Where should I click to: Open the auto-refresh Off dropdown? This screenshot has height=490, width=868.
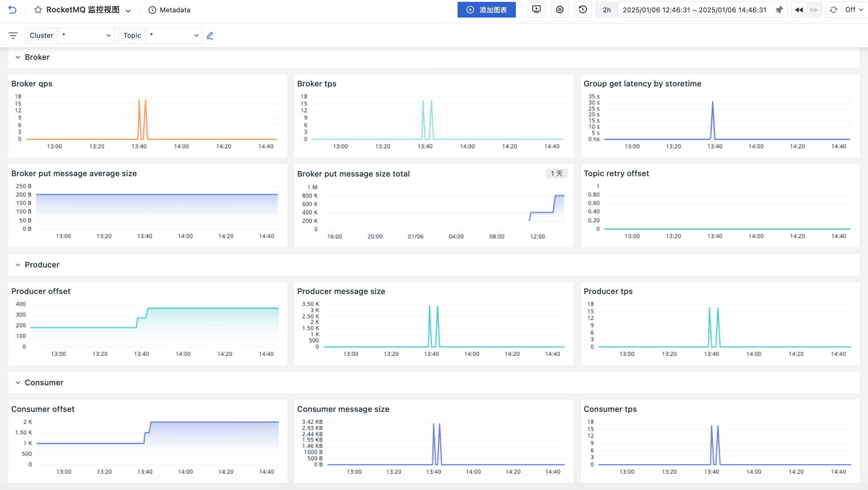(x=853, y=10)
